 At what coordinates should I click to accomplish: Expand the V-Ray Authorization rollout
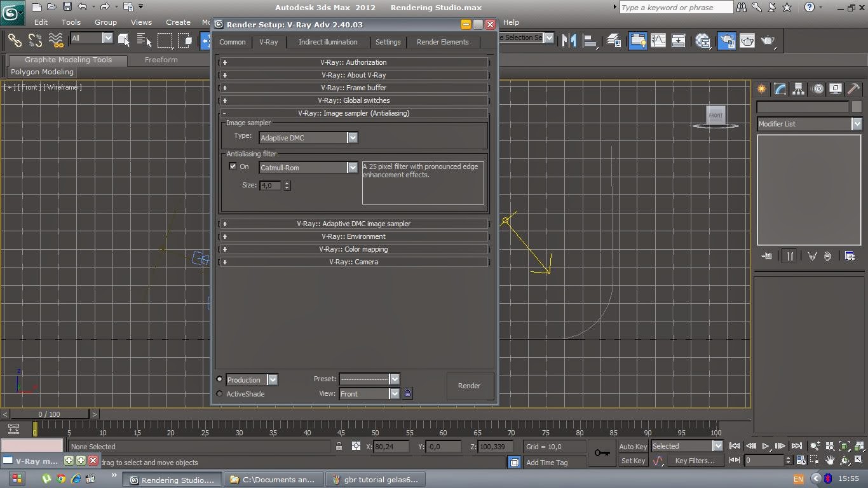(x=353, y=62)
